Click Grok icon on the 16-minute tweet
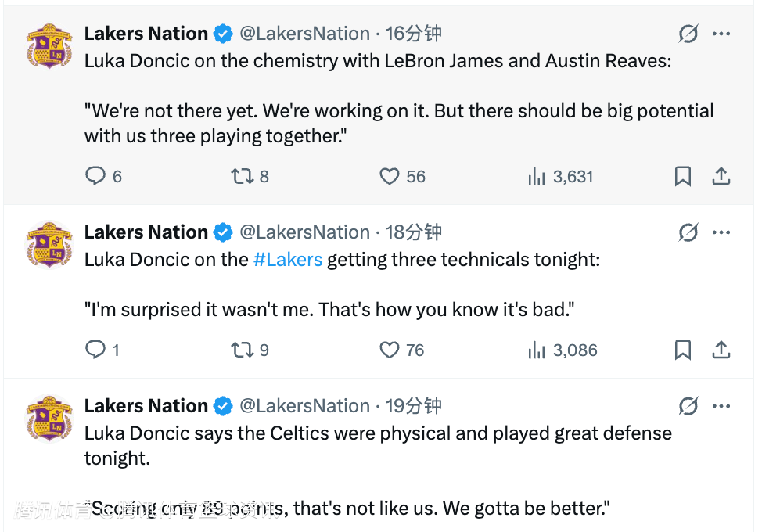The height and width of the screenshot is (532, 762). [x=688, y=34]
